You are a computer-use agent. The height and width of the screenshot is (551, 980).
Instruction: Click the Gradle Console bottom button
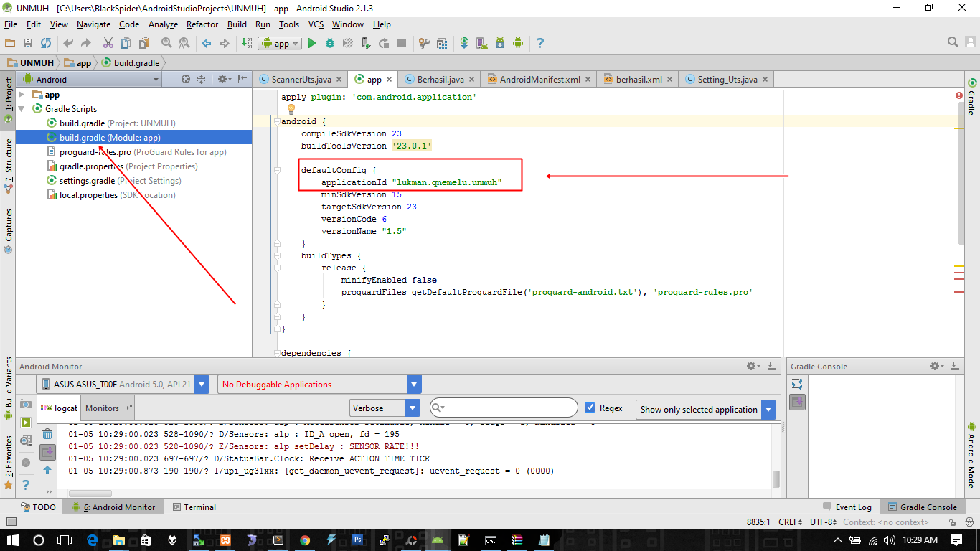[x=922, y=507]
